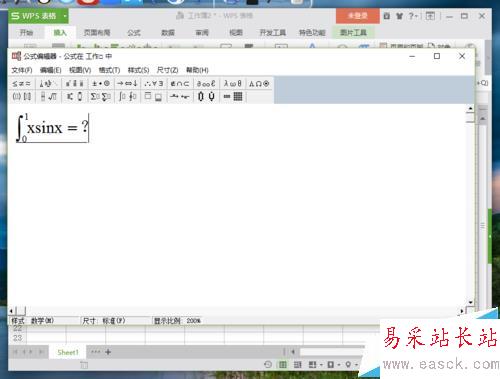
Task: Open logical symbols palette (∴∀∃)
Action: click(154, 84)
